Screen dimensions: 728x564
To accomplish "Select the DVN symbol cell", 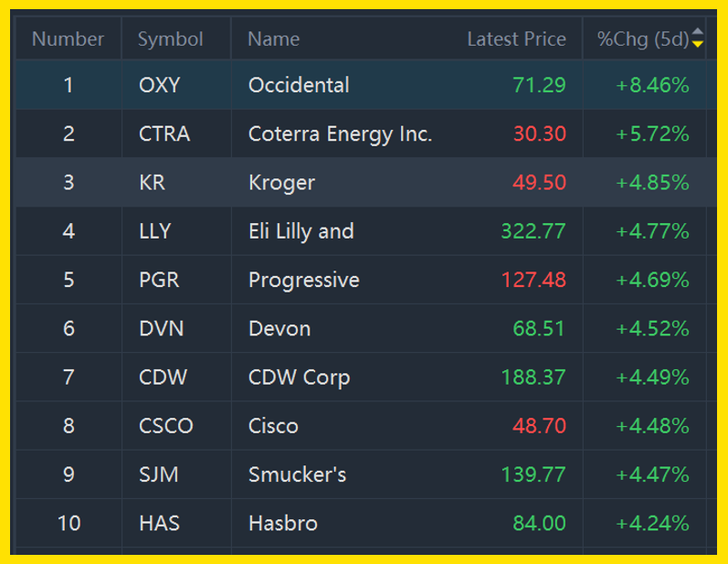I will pyautogui.click(x=161, y=328).
